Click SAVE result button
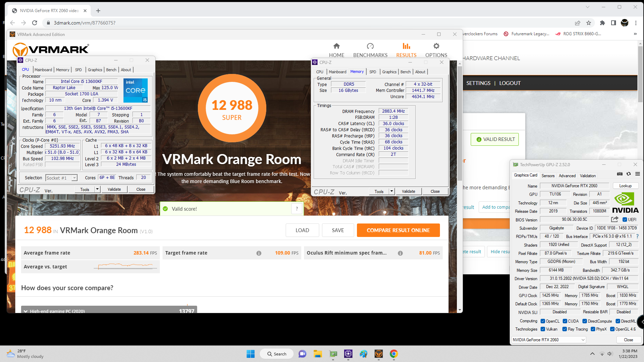 click(x=338, y=230)
